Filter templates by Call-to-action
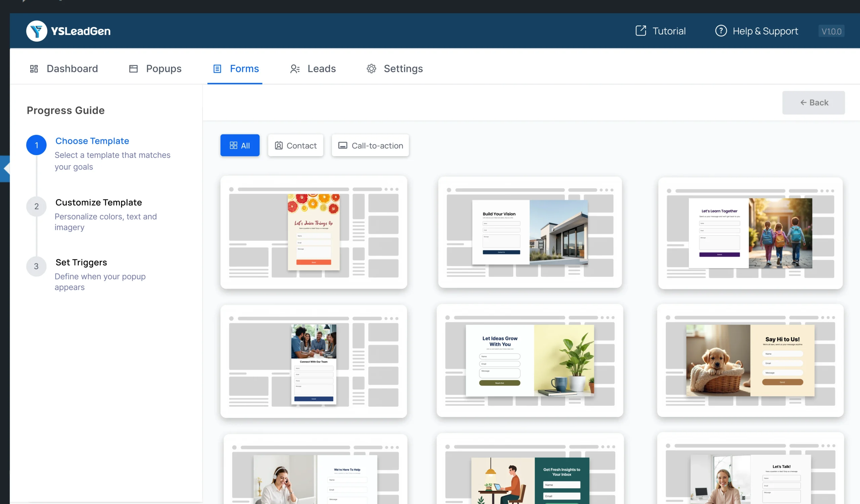Image resolution: width=860 pixels, height=504 pixels. [x=370, y=145]
